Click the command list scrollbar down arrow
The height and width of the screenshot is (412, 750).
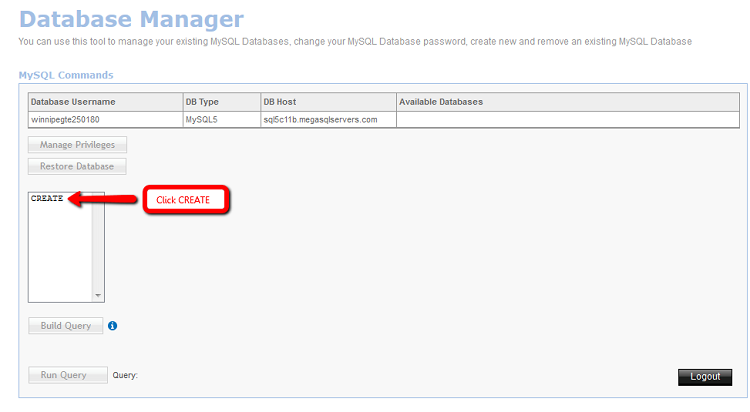pyautogui.click(x=98, y=295)
